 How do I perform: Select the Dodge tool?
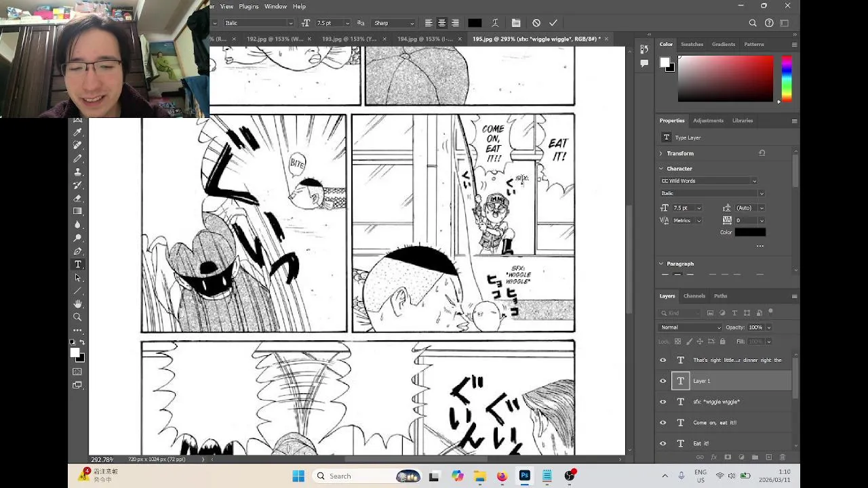(x=77, y=238)
